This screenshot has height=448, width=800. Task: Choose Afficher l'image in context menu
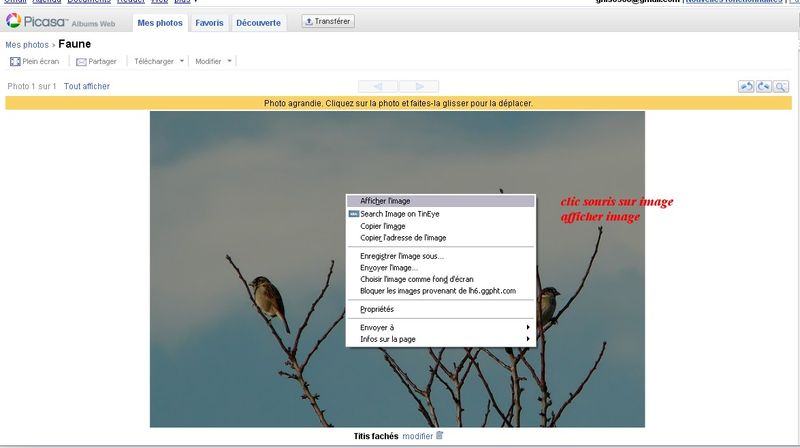tap(441, 201)
